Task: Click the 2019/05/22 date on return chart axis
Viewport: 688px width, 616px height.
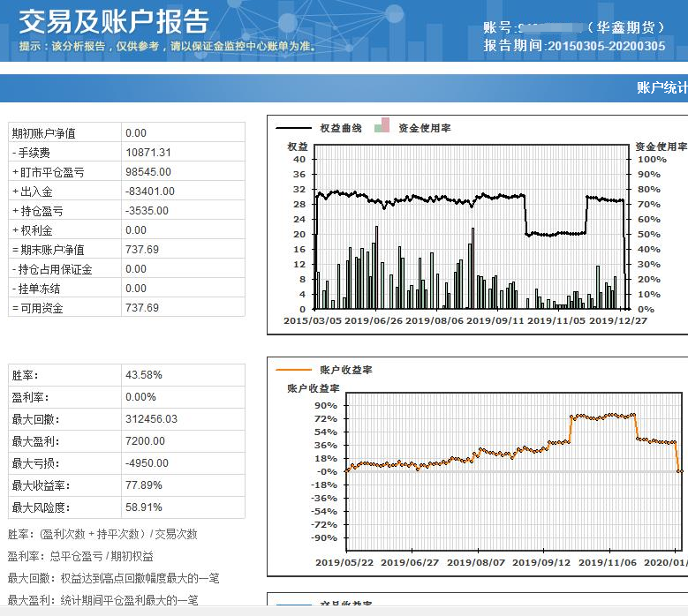Action: (344, 562)
